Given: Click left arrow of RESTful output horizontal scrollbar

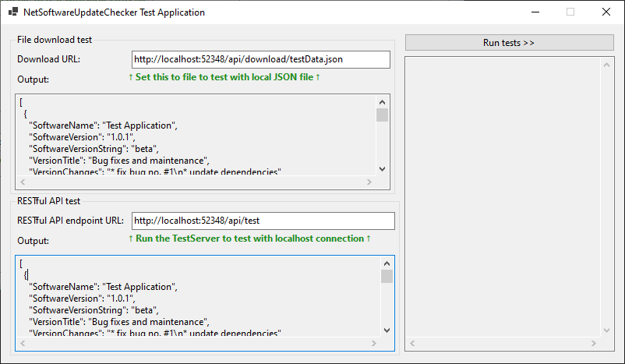Looking at the screenshot, I should tap(23, 343).
